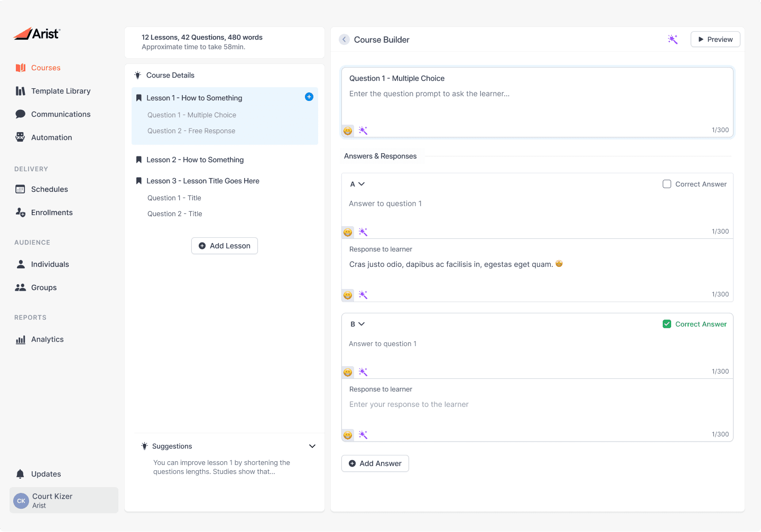Click the Course Details lightbulb icon
Image resolution: width=761 pixels, height=532 pixels.
point(137,75)
